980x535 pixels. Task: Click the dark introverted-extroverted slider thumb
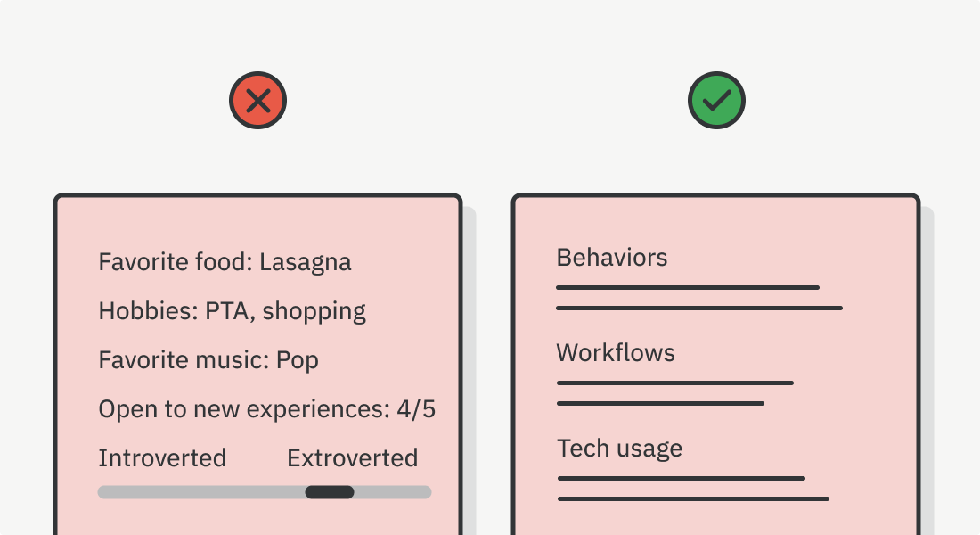330,492
